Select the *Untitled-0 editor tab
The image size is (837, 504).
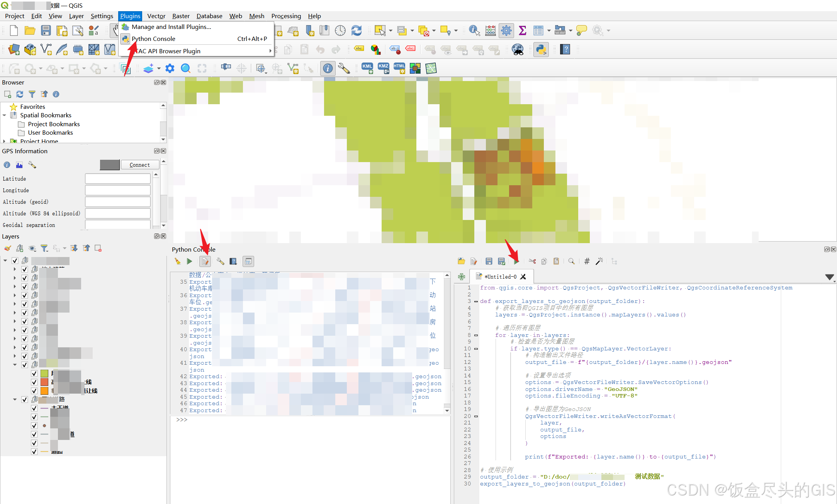(500, 276)
